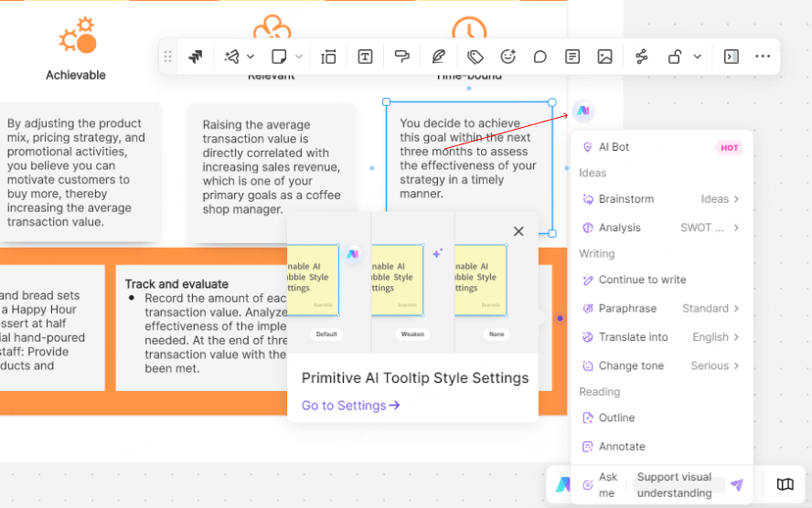Click the Writing section label in AI menu

[x=596, y=253]
